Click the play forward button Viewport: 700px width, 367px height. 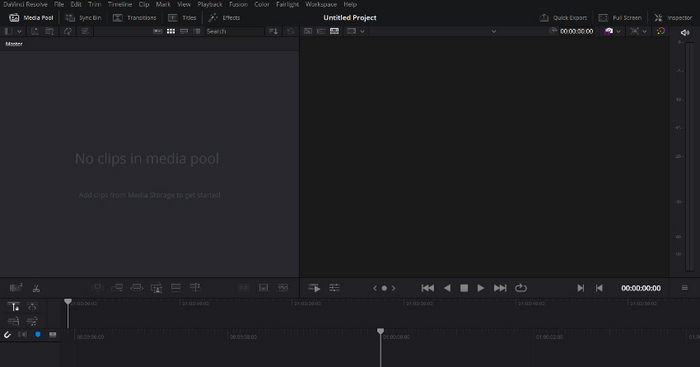click(481, 288)
